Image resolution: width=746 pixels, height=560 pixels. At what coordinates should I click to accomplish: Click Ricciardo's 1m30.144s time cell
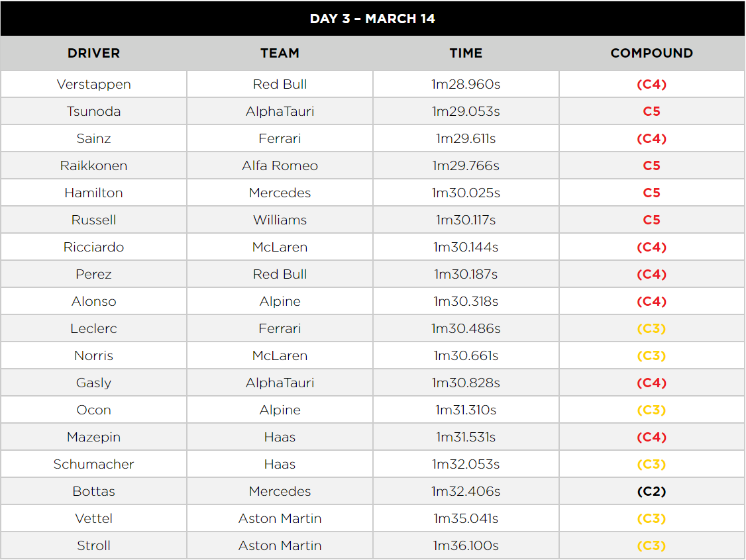point(466,247)
